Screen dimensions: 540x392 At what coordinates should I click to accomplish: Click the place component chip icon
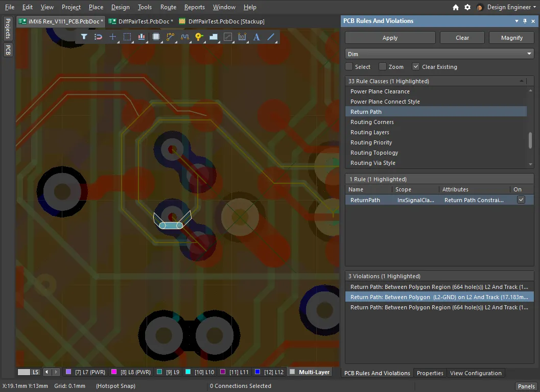coord(156,37)
